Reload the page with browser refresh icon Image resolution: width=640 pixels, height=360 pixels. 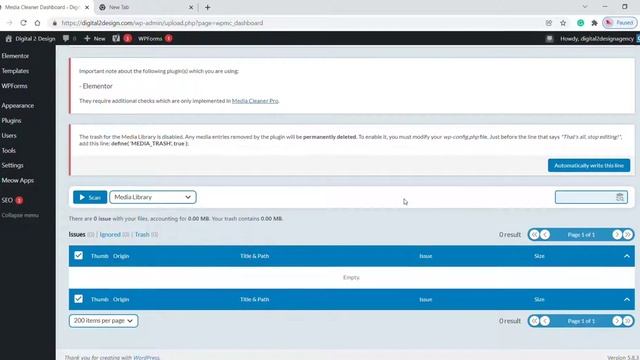(x=23, y=23)
